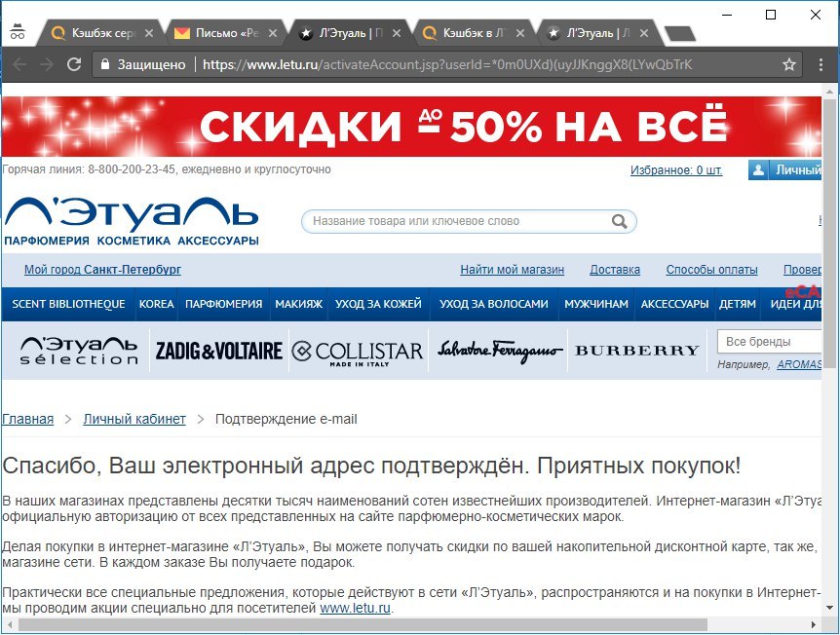The height and width of the screenshot is (635, 840).
Task: Open the Доставка link
Action: (615, 270)
